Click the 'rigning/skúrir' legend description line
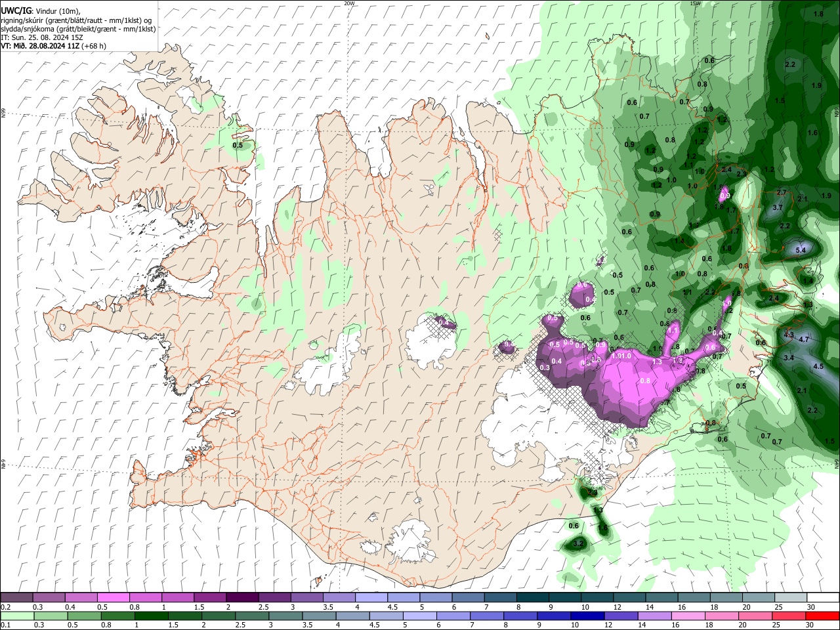This screenshot has height=630, width=840. [76, 20]
